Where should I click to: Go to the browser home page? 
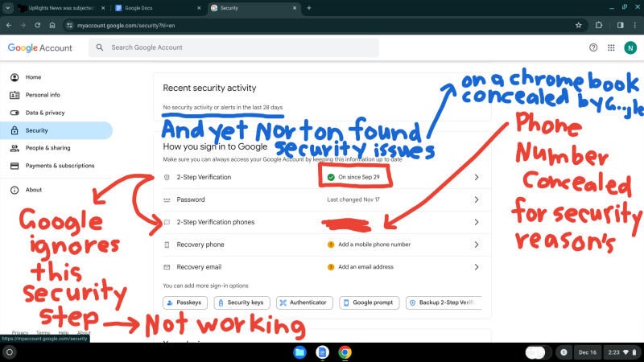[52, 26]
